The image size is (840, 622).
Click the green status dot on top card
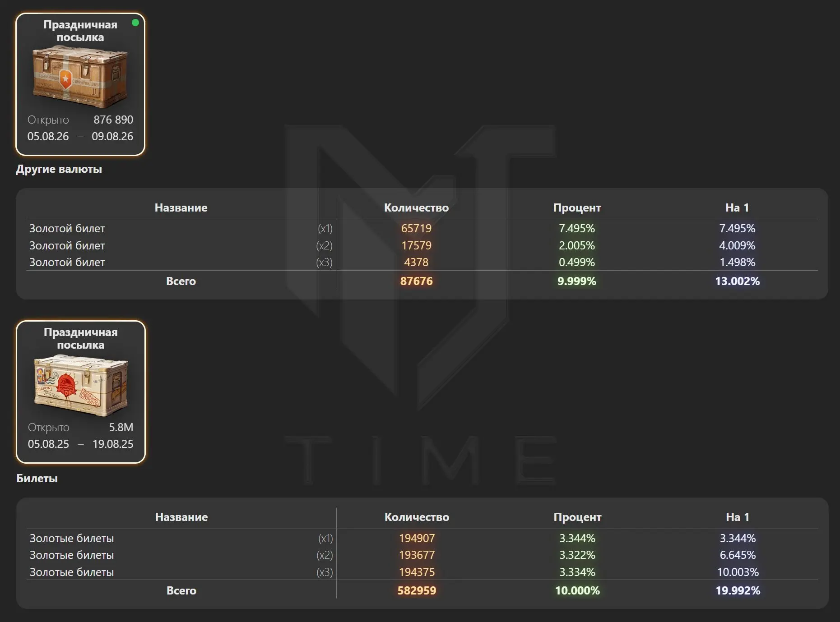[x=135, y=23]
